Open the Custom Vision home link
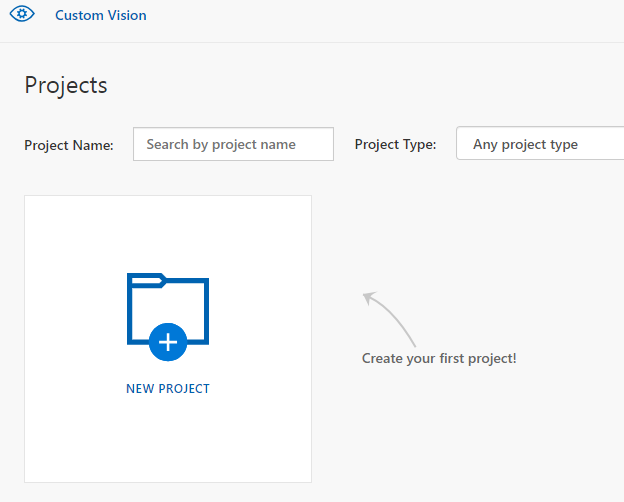The height and width of the screenshot is (502, 624). click(100, 15)
